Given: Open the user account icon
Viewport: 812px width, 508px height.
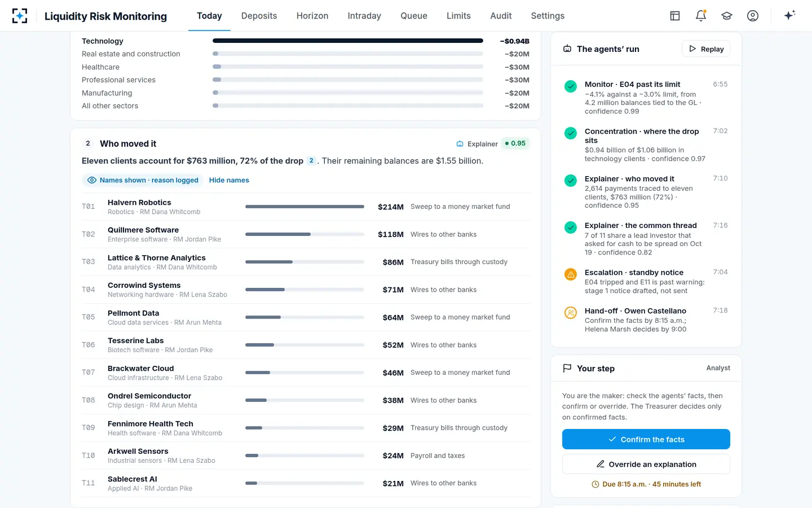Looking at the screenshot, I should point(753,16).
